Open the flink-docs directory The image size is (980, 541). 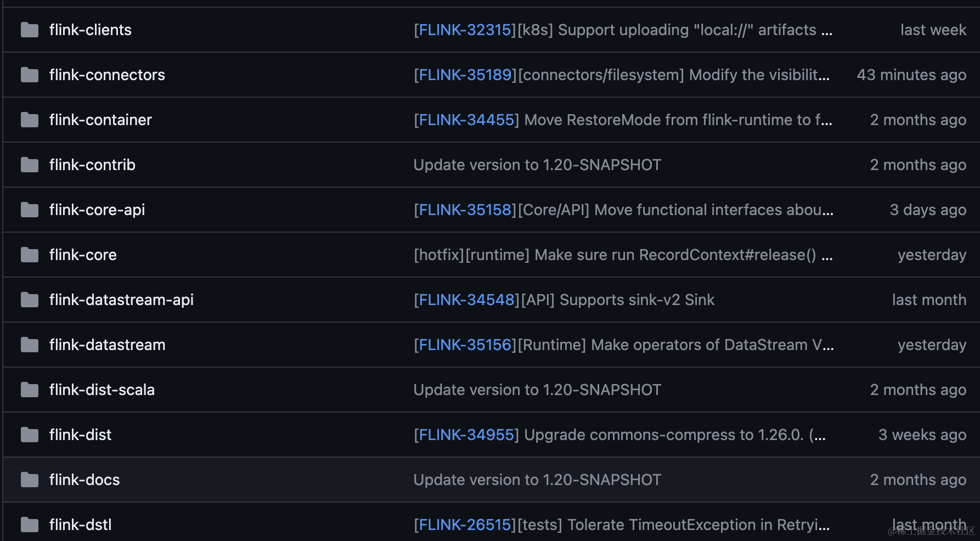coord(85,480)
